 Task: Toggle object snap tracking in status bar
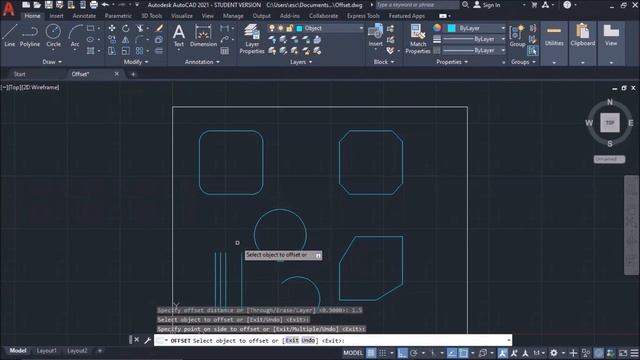(x=452, y=353)
